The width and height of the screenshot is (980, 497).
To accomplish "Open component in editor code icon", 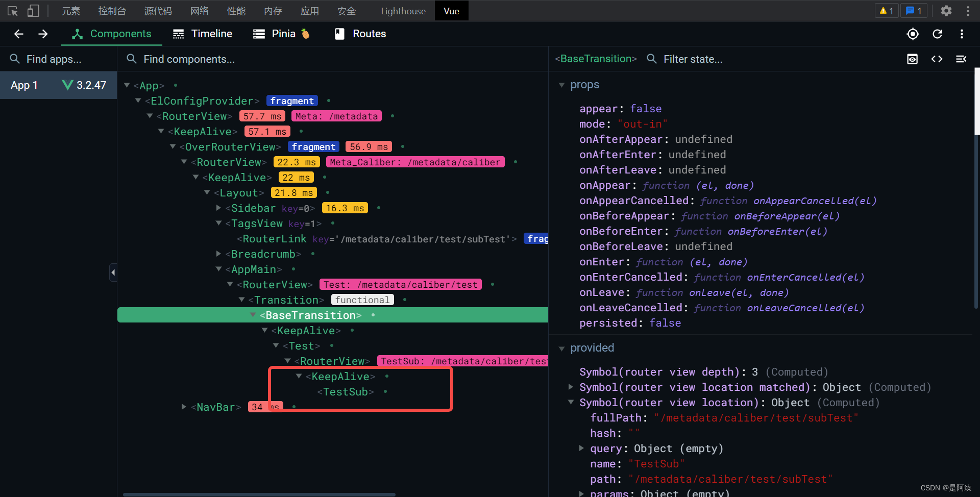I will (x=937, y=59).
